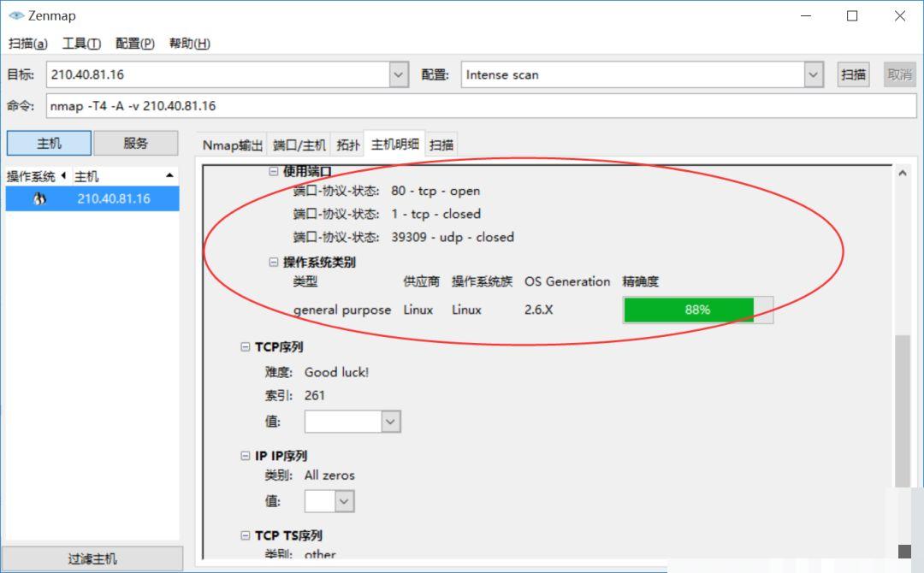The height and width of the screenshot is (573, 924).
Task: Open the 工具(T) menu
Action: point(81,44)
